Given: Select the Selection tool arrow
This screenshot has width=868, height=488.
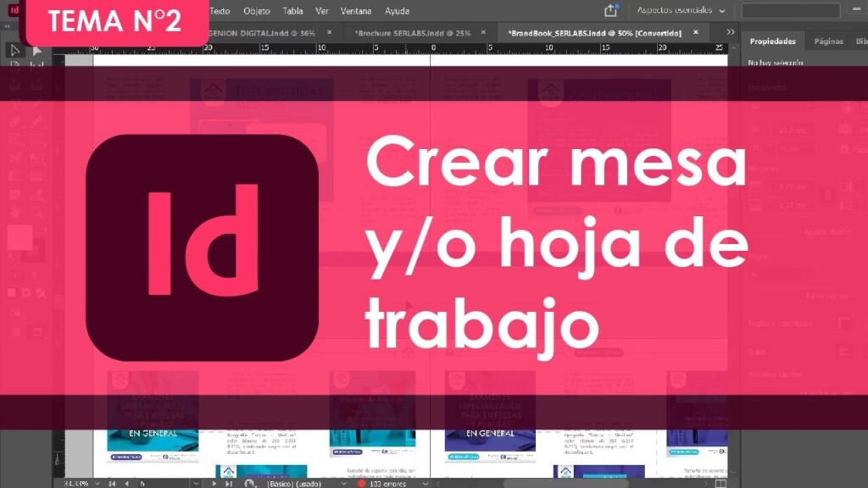Looking at the screenshot, I should click(x=14, y=51).
